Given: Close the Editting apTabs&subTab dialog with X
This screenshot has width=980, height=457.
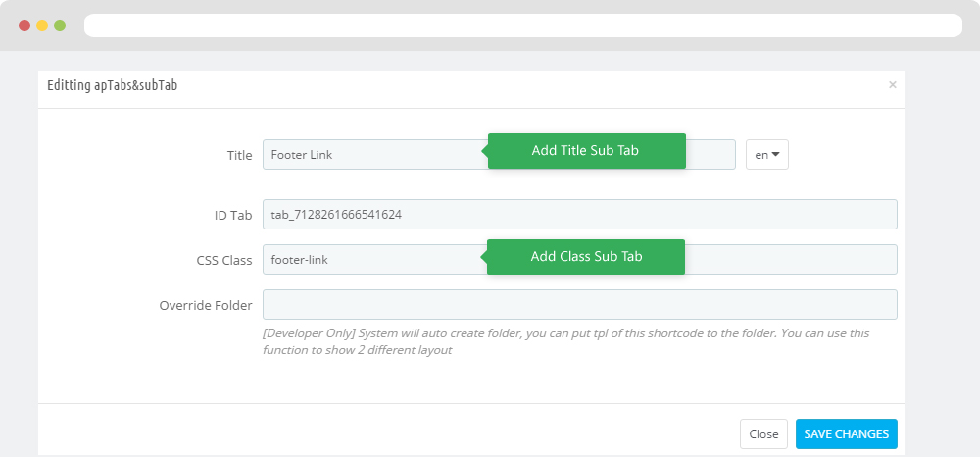Looking at the screenshot, I should 893,85.
